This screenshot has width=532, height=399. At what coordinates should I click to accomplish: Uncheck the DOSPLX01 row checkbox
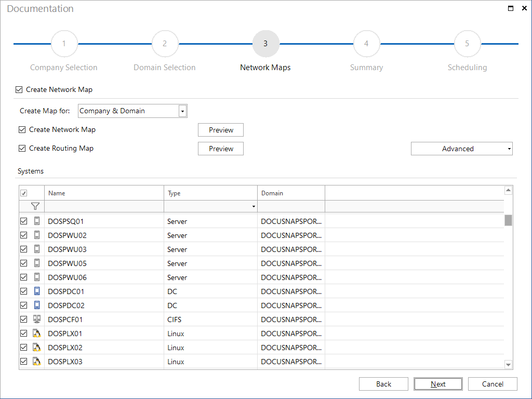click(x=24, y=333)
